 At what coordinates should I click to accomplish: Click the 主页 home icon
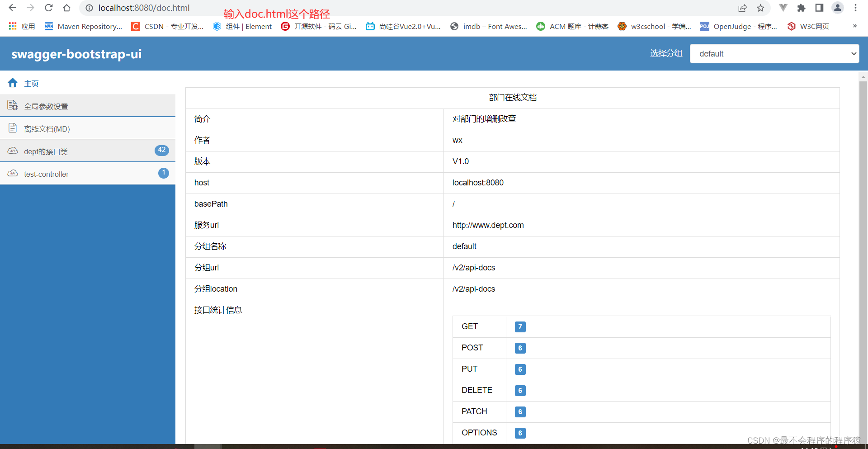(x=13, y=83)
